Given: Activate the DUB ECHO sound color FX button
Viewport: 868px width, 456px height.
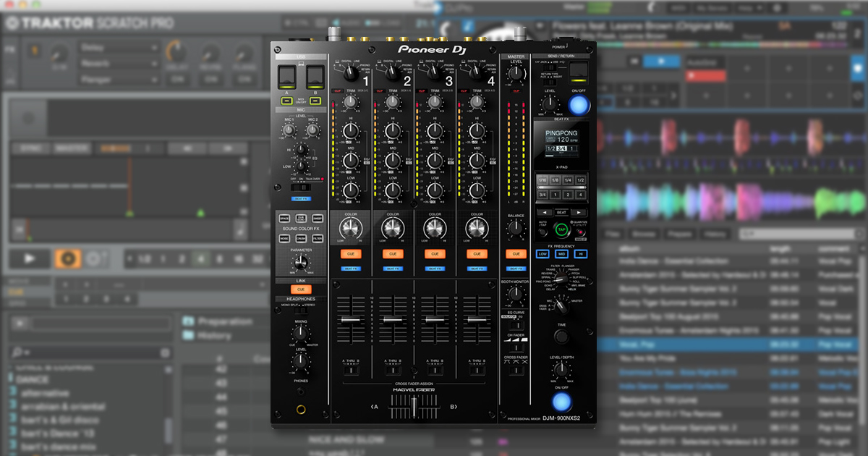Looking at the screenshot, I should tap(301, 218).
